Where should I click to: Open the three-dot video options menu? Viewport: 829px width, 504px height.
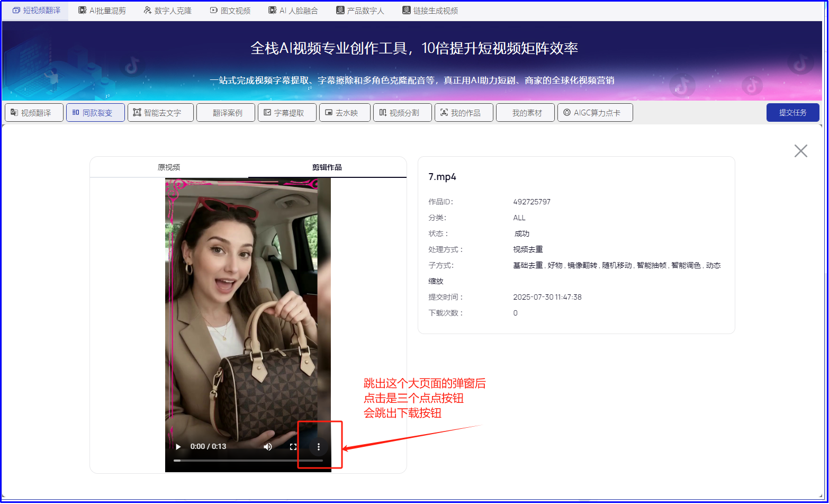pos(318,447)
